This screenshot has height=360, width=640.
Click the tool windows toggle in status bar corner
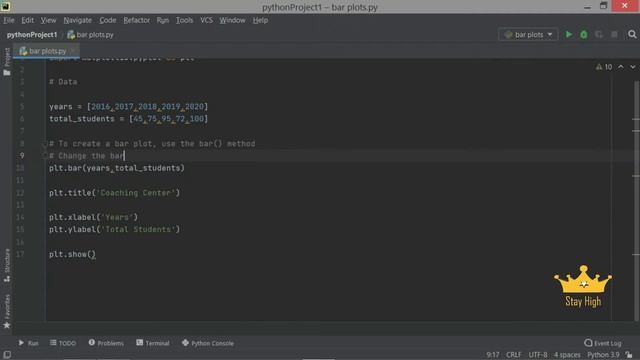tap(7, 355)
